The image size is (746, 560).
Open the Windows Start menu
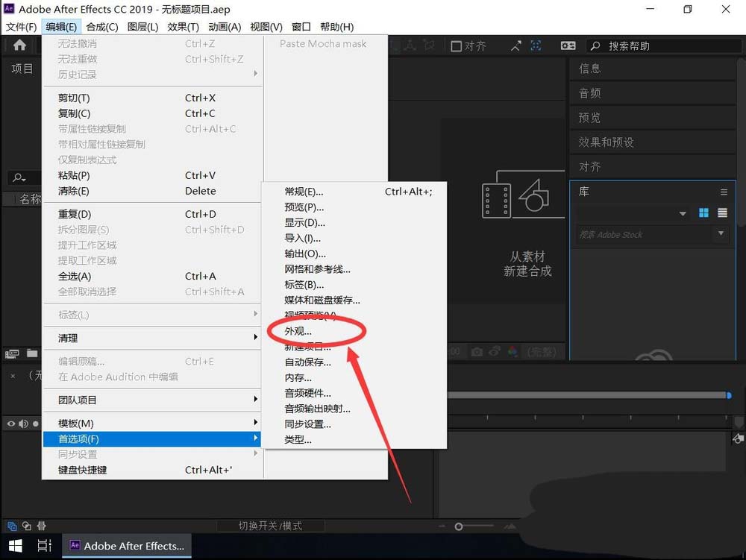click(x=15, y=546)
